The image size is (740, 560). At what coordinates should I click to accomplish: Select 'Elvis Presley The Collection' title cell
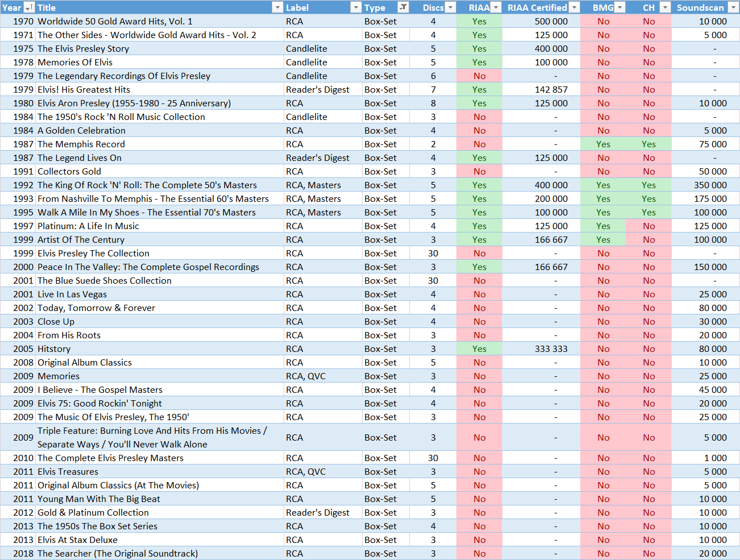click(160, 253)
